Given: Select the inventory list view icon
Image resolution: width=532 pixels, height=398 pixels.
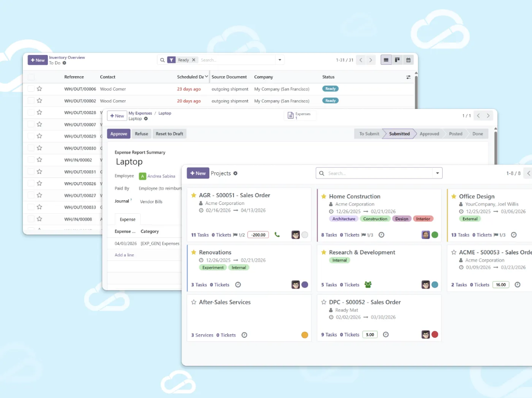Looking at the screenshot, I should click(386, 60).
